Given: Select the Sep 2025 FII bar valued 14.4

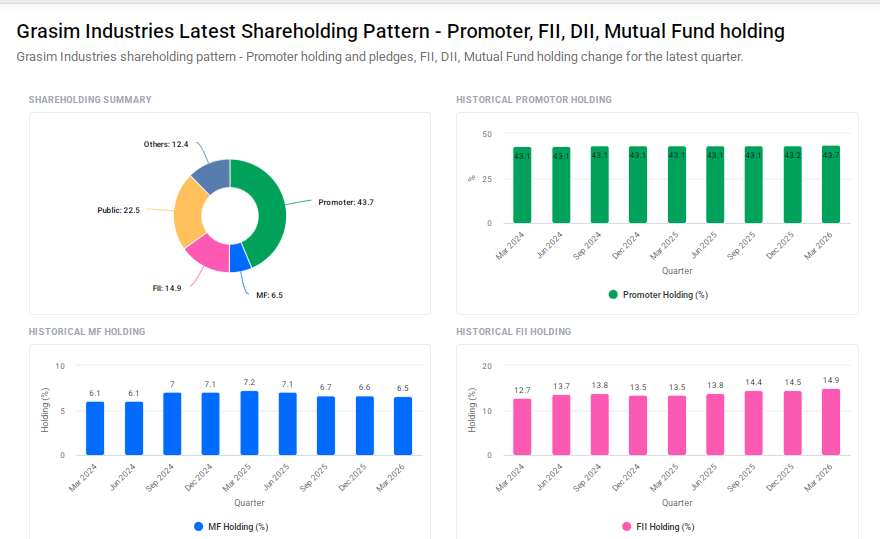Looking at the screenshot, I should (x=753, y=423).
